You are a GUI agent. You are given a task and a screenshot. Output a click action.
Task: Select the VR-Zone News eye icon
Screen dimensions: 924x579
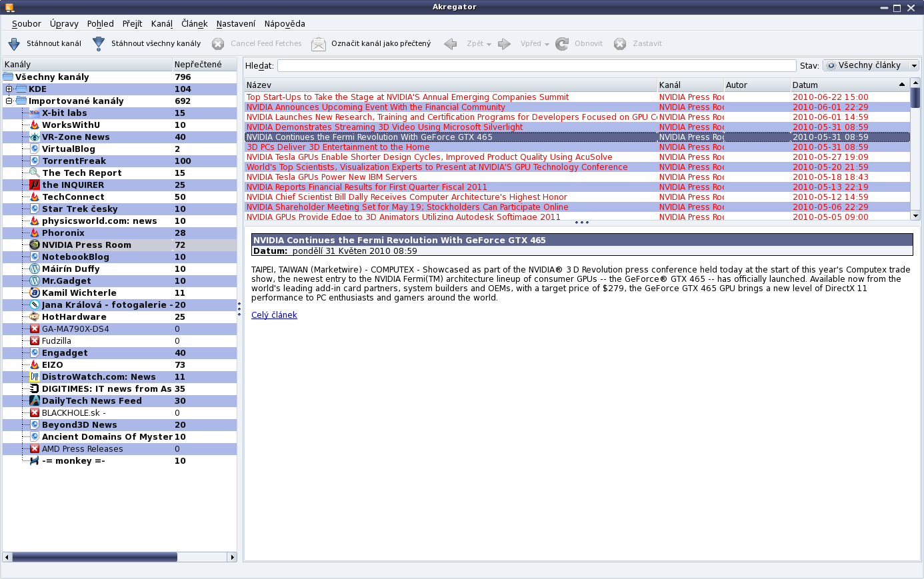[x=35, y=137]
